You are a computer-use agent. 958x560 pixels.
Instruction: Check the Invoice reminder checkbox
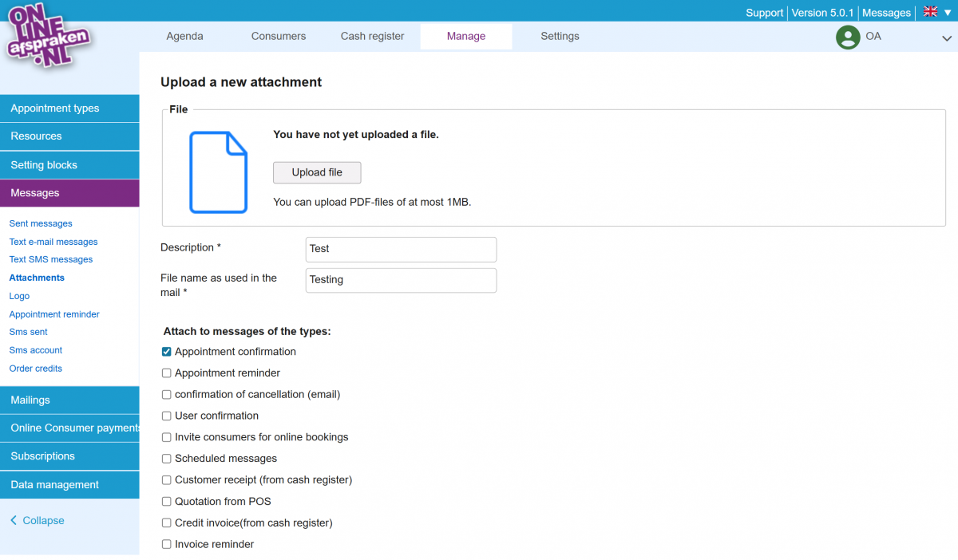[x=167, y=544]
